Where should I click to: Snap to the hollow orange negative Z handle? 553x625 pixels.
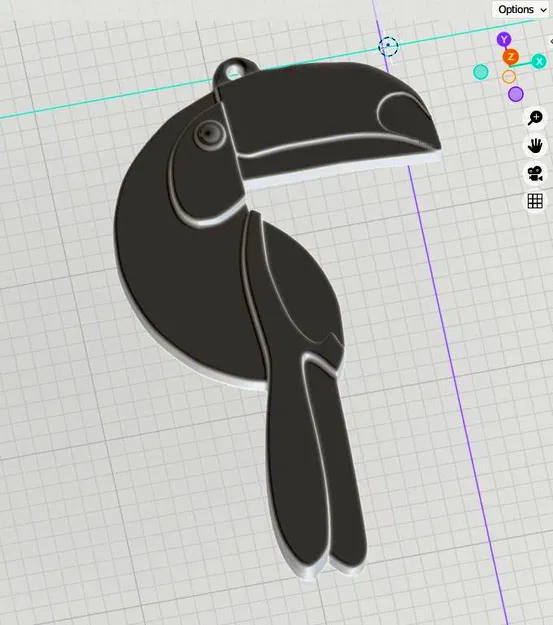509,77
